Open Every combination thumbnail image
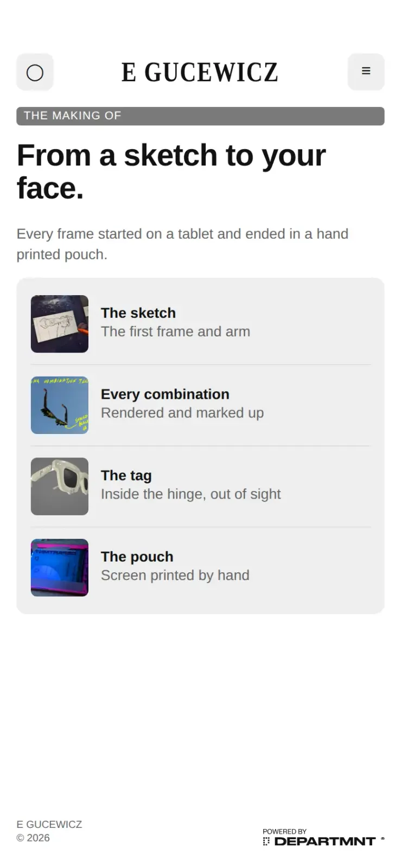401x868 pixels. point(60,405)
